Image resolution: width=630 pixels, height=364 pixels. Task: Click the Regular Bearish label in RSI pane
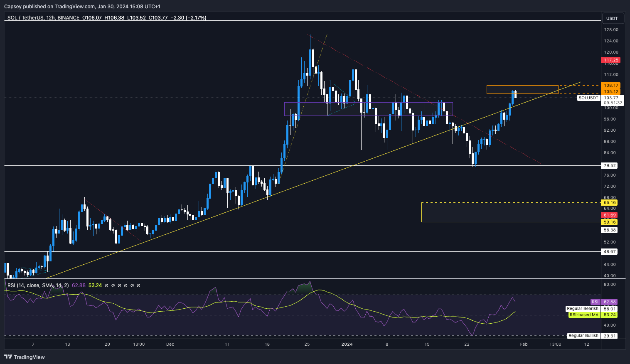click(x=583, y=309)
